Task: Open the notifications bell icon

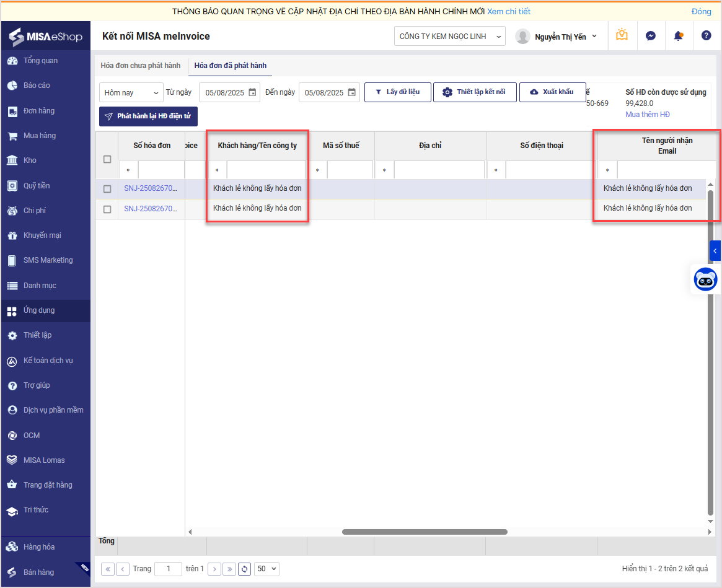Action: coord(678,36)
